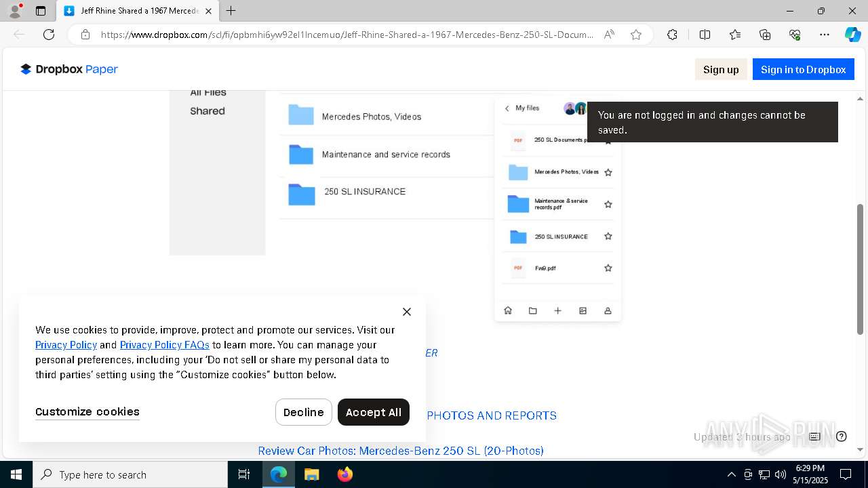Tap the folder icon in mobile preview
Viewport: 868px width, 488px height.
pyautogui.click(x=533, y=310)
